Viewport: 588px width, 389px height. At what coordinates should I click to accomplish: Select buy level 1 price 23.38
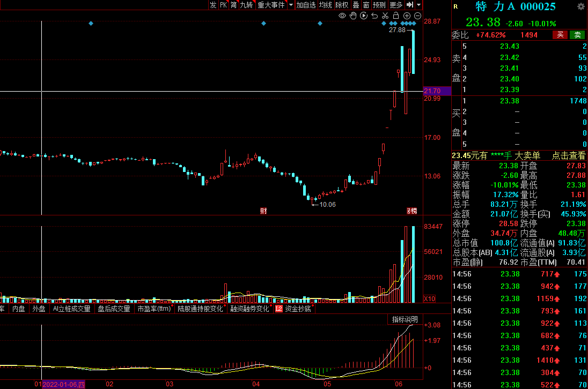[509, 101]
